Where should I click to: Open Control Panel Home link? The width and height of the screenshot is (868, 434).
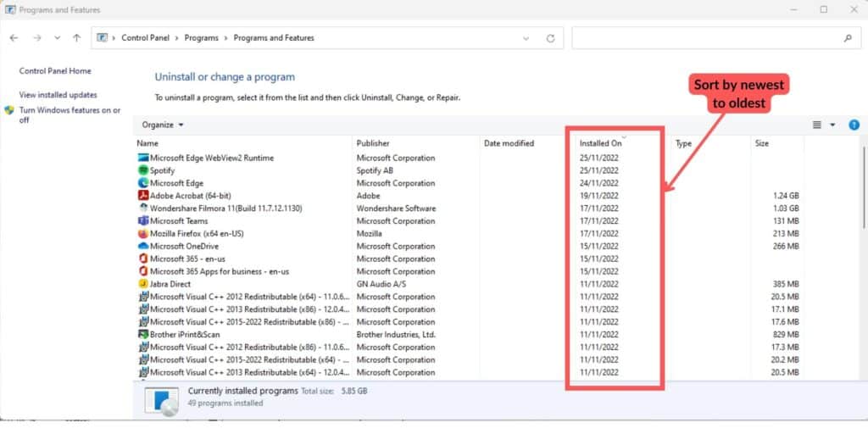click(x=55, y=71)
